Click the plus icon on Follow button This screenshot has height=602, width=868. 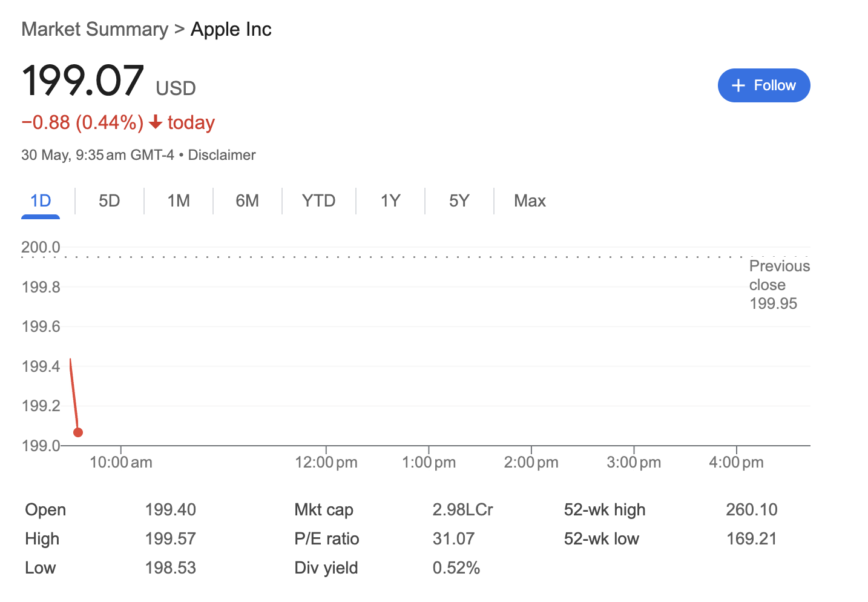[x=738, y=86]
